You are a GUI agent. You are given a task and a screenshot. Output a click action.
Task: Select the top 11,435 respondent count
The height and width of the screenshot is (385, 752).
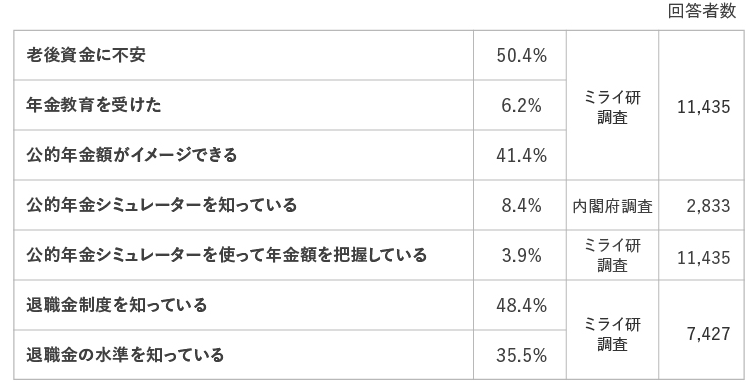pos(701,105)
